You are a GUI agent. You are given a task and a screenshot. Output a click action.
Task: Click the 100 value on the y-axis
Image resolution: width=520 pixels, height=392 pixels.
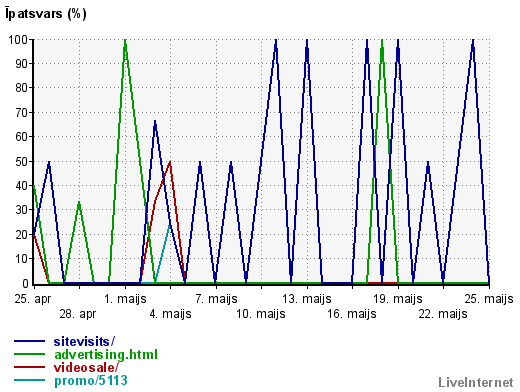[x=18, y=40]
